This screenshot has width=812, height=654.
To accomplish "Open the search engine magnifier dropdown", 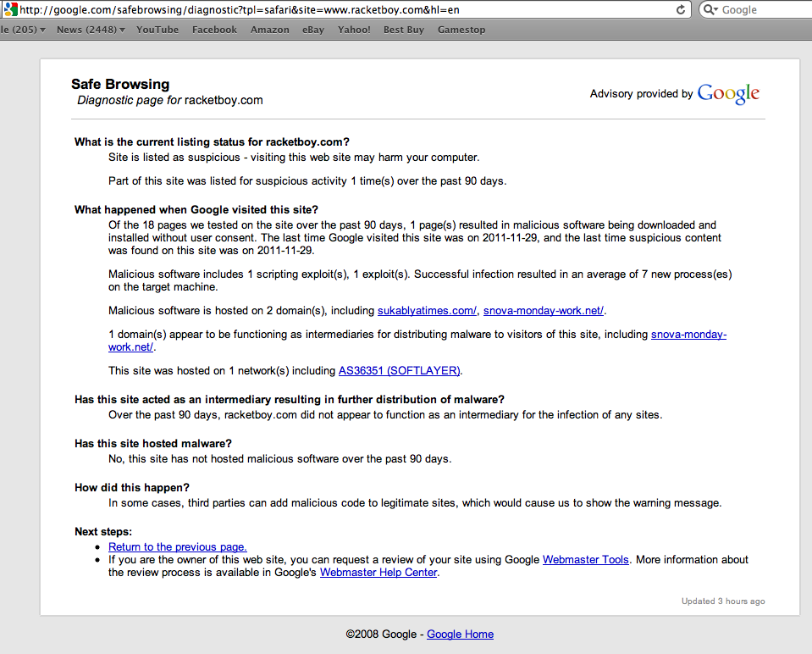I will point(710,10).
